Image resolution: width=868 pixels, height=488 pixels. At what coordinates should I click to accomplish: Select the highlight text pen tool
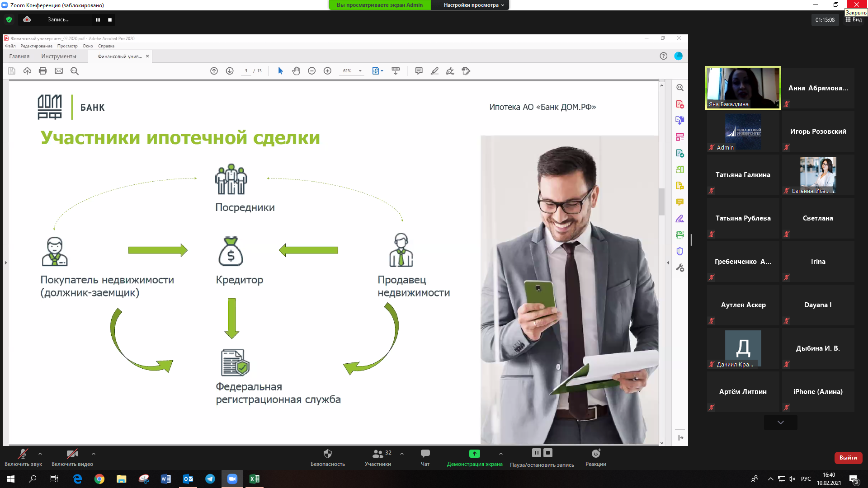pos(434,71)
